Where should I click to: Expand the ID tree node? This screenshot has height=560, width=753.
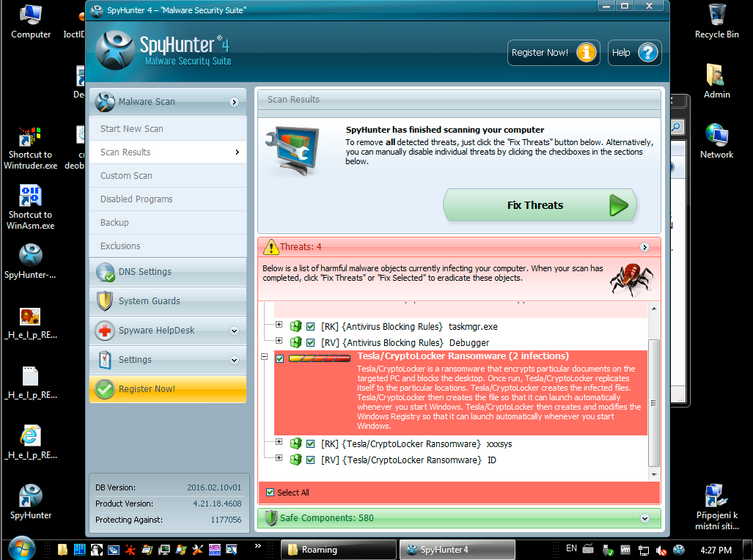click(279, 457)
